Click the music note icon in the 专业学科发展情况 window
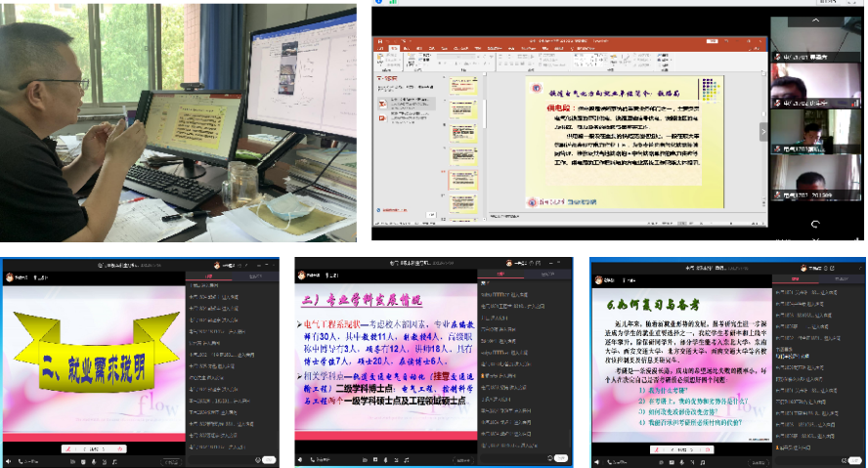The image size is (868, 468). 406,461
